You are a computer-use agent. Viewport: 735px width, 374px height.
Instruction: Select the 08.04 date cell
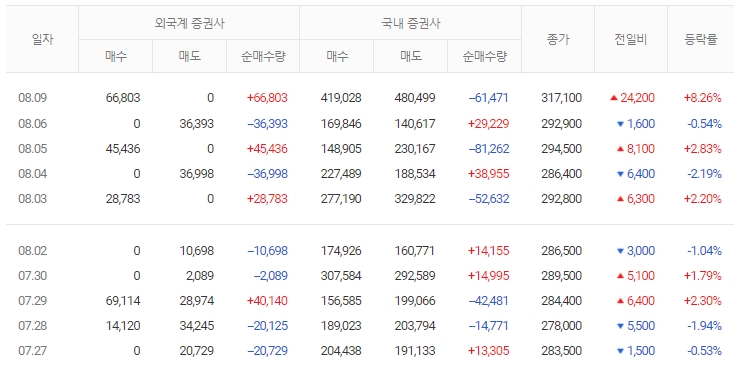coord(33,174)
